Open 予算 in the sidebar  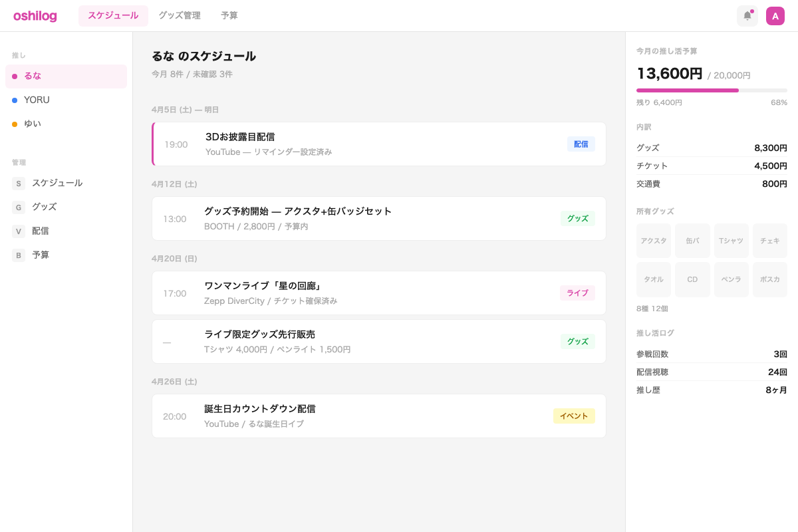coord(40,255)
